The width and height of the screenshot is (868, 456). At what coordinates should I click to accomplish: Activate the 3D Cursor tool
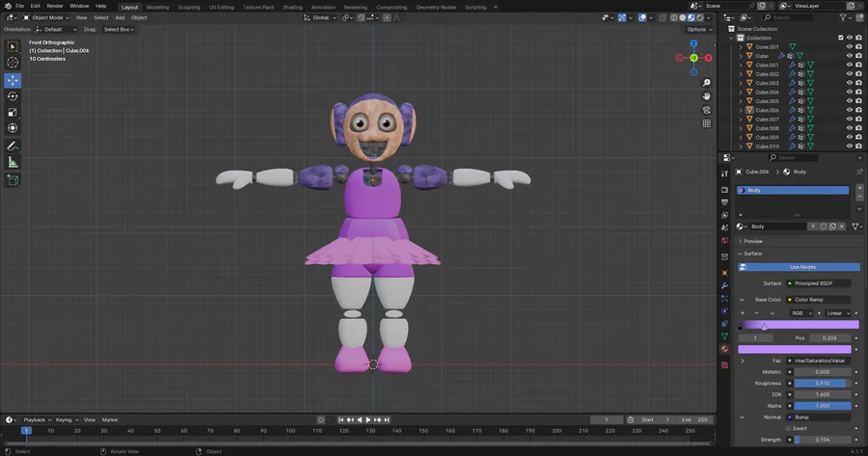[x=13, y=63]
